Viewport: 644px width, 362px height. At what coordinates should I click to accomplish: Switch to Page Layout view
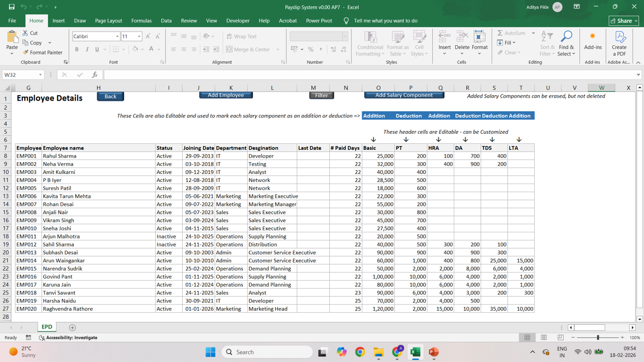[x=544, y=338]
